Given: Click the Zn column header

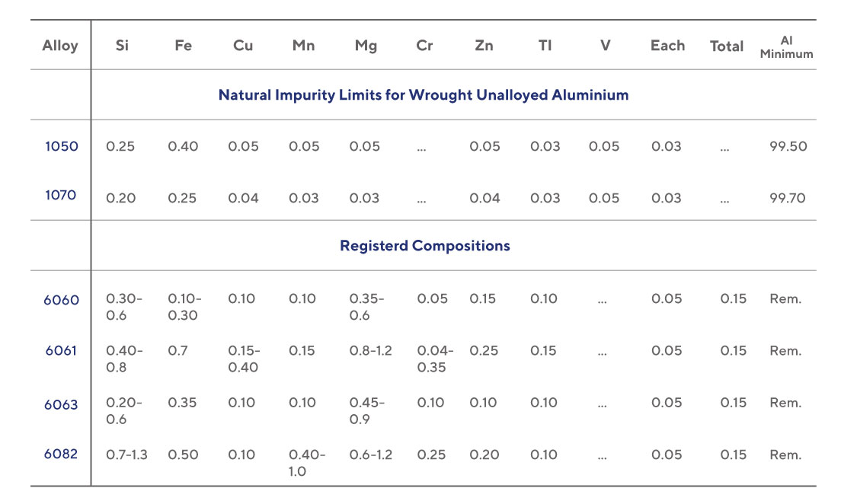Looking at the screenshot, I should 484,46.
